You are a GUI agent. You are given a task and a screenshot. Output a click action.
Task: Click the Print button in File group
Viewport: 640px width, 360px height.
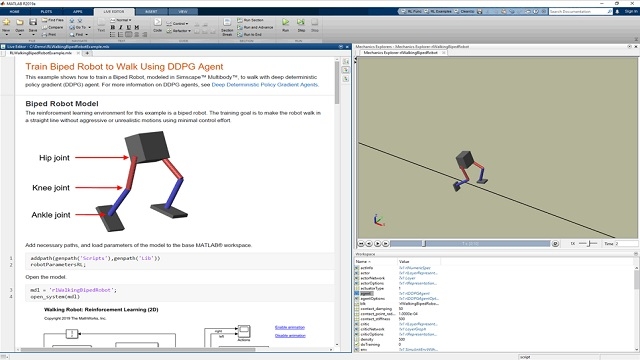49,35
